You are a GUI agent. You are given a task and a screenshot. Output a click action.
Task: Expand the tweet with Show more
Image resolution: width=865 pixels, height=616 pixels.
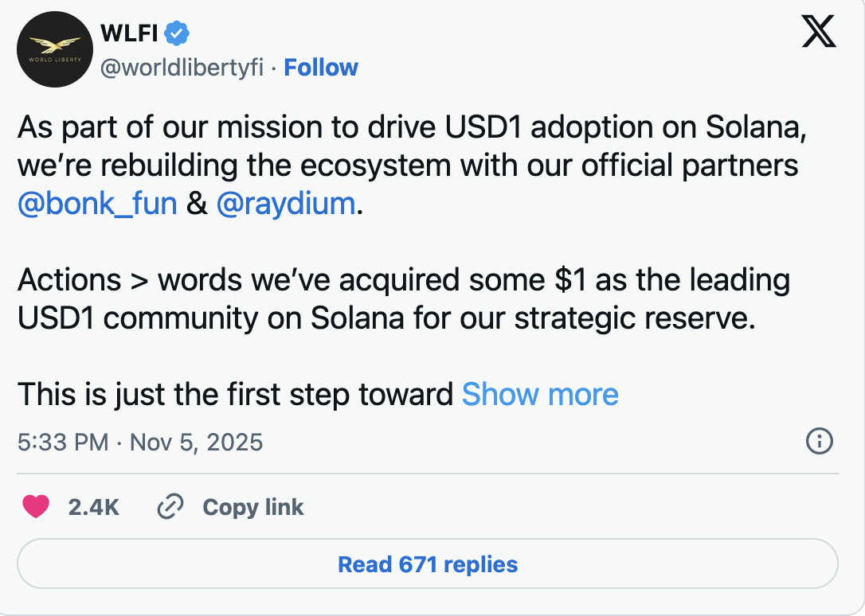pos(540,394)
